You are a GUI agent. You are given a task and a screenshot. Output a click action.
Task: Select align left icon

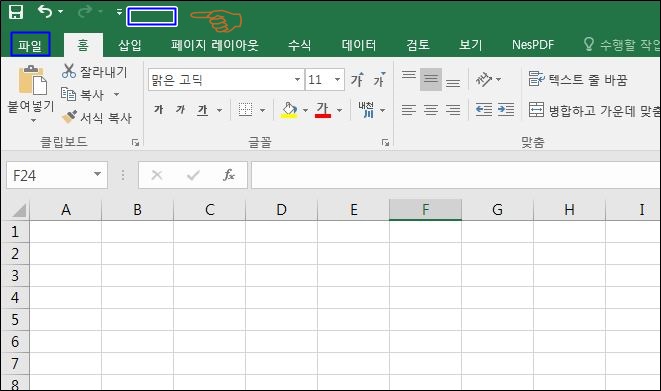[408, 110]
